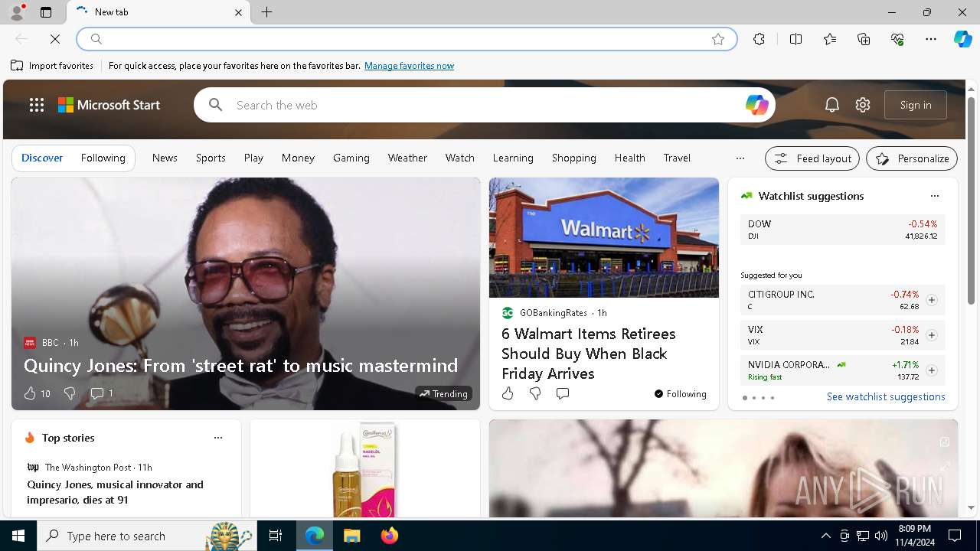
Task: Open Windows notification center
Action: click(955, 536)
